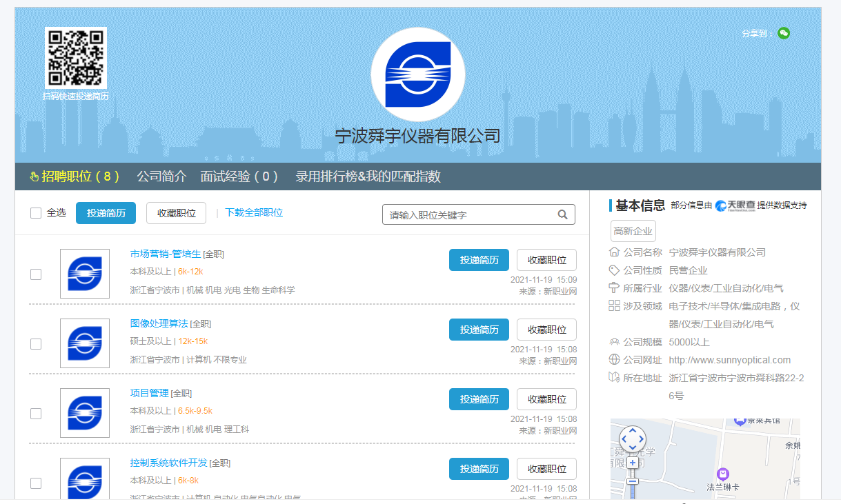Toggle the 全选 select-all checkbox

click(x=36, y=213)
